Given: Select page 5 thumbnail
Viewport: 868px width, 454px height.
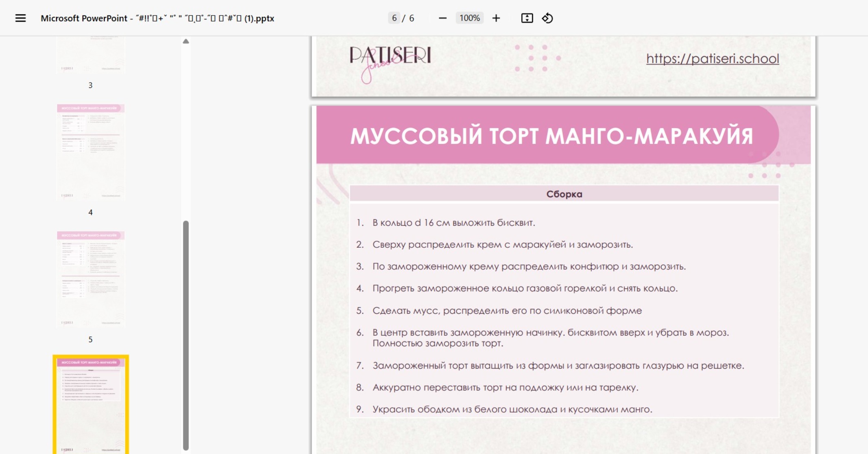Looking at the screenshot, I should pos(91,279).
